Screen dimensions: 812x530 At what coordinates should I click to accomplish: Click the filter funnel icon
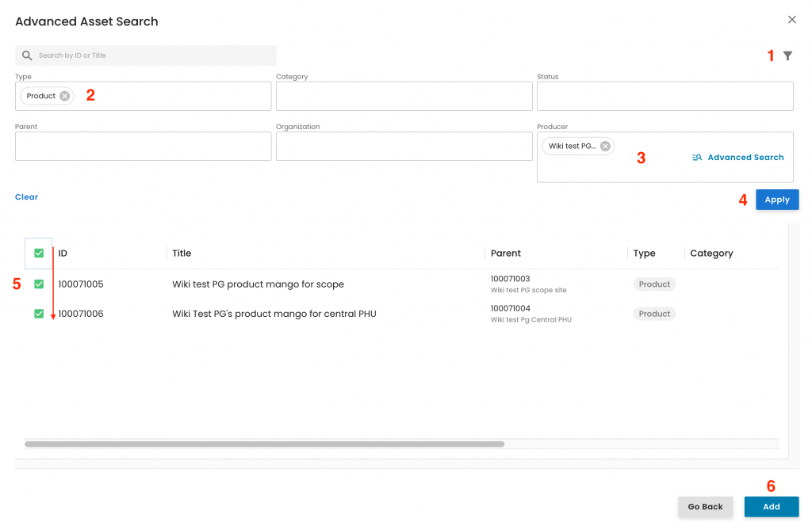pos(787,55)
